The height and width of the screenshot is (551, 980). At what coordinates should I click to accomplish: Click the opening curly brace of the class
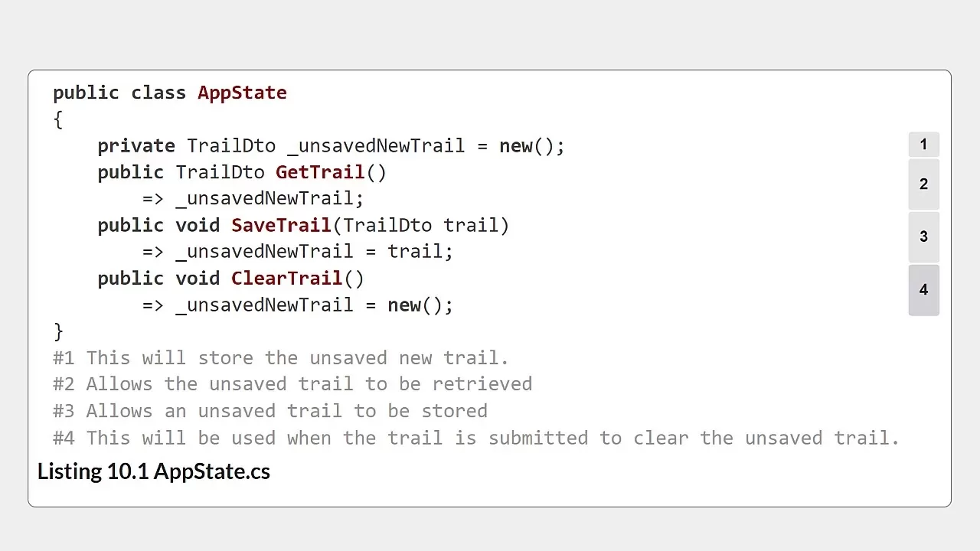(x=58, y=119)
